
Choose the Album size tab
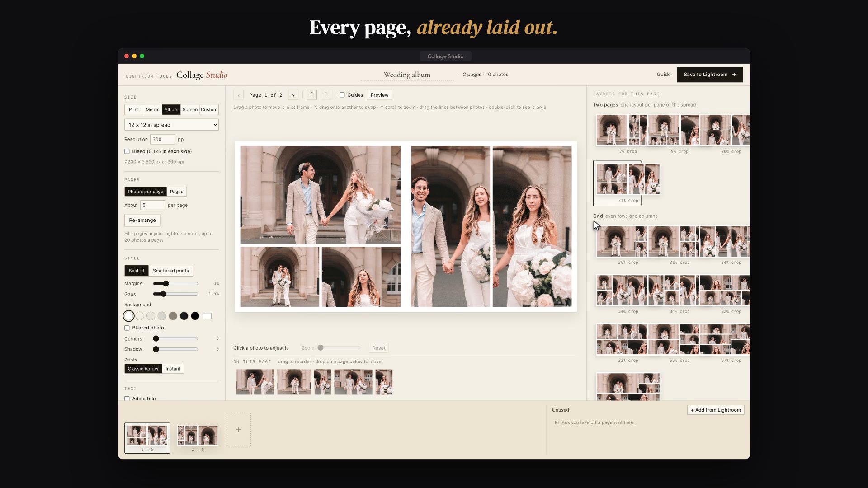(171, 110)
